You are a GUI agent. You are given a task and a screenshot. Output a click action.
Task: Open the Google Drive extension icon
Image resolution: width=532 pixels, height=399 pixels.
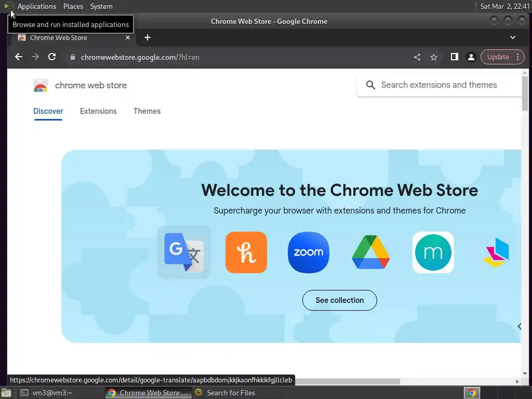371,252
